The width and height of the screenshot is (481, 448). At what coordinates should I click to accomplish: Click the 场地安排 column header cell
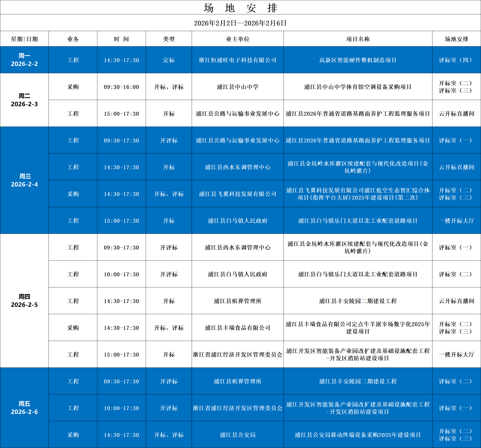coord(456,39)
